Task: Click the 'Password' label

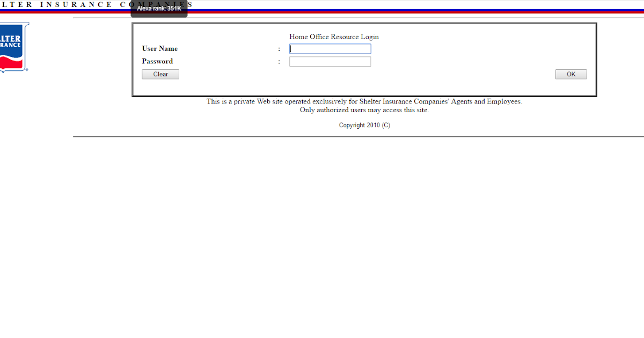Action: 157,62
